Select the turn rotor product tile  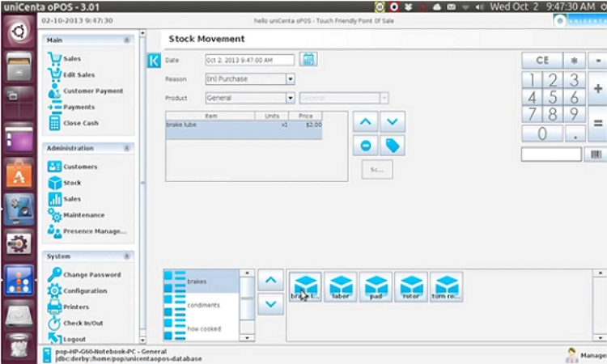click(446, 286)
